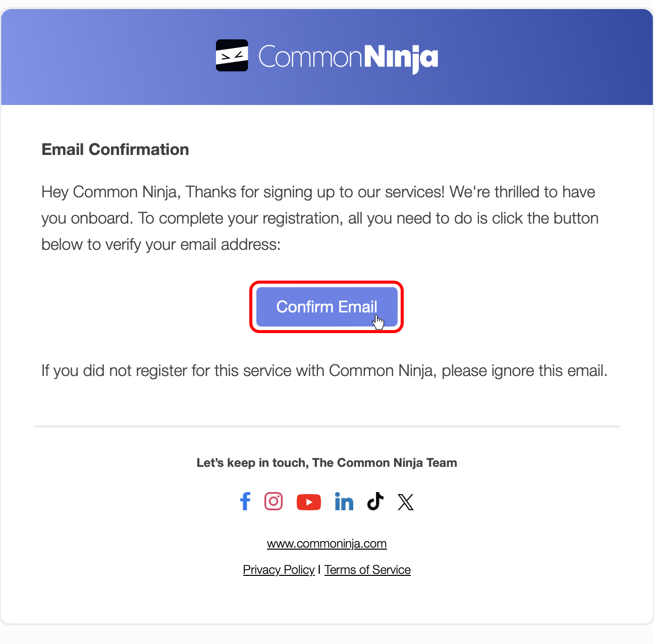
Task: Click the 'Let's keep in touch' footer text
Action: click(326, 463)
